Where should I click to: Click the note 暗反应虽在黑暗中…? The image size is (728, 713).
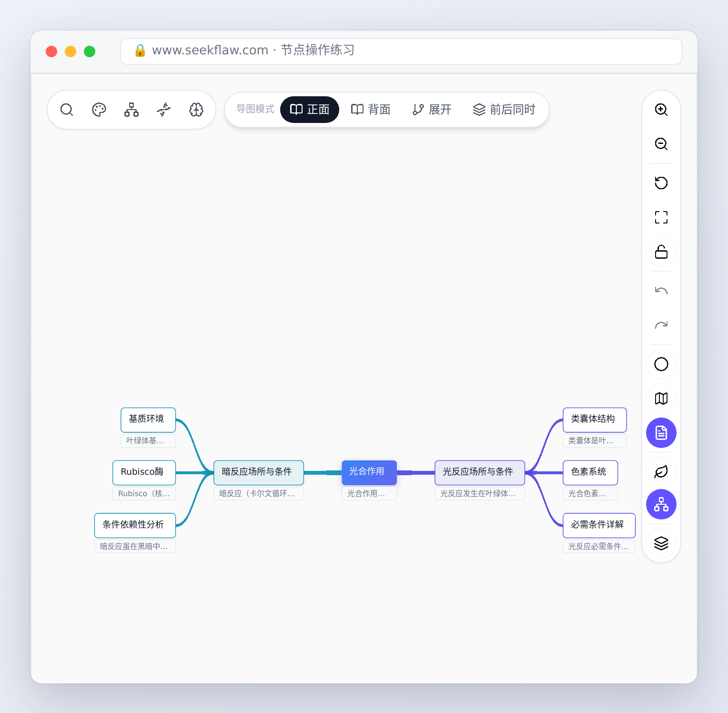135,546
